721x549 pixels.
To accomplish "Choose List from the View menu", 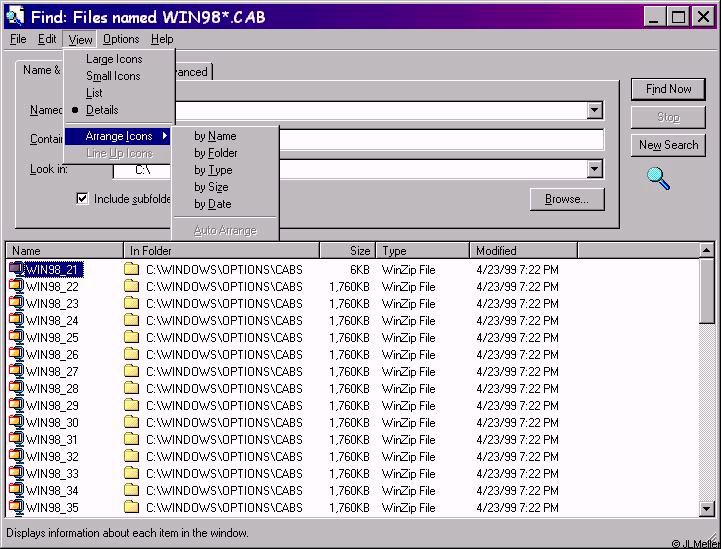I will click(x=94, y=93).
